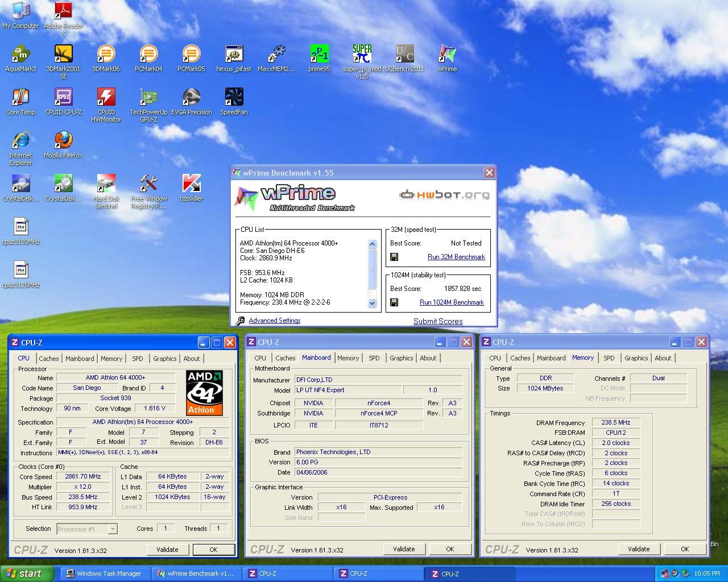Open the PCMark05 shortcut
The height and width of the screenshot is (582, 728).
pyautogui.click(x=191, y=57)
